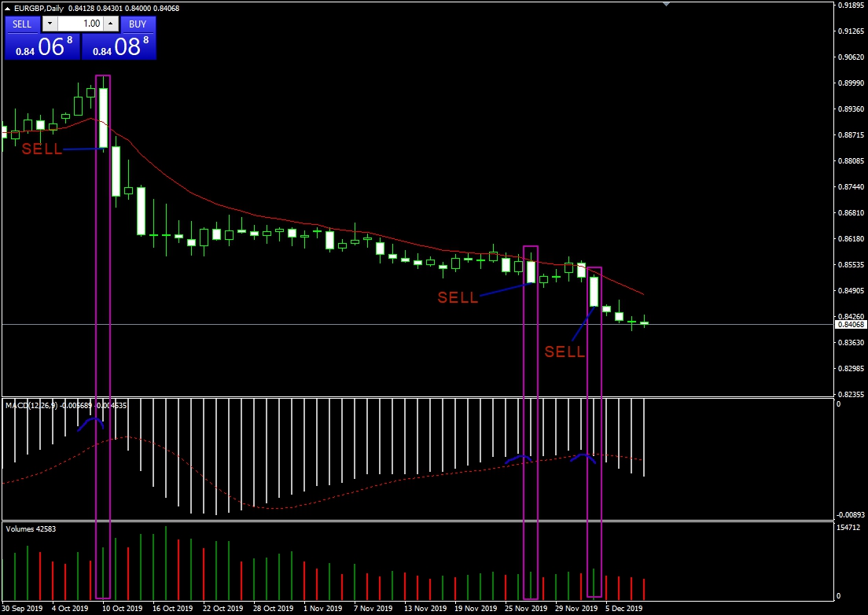Click the 1.00 lot volume field

point(79,24)
